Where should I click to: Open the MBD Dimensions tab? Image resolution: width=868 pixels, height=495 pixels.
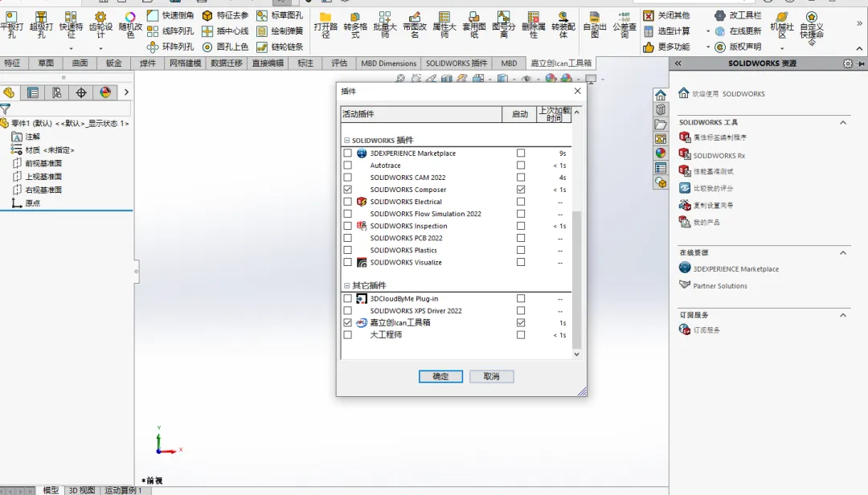[389, 63]
